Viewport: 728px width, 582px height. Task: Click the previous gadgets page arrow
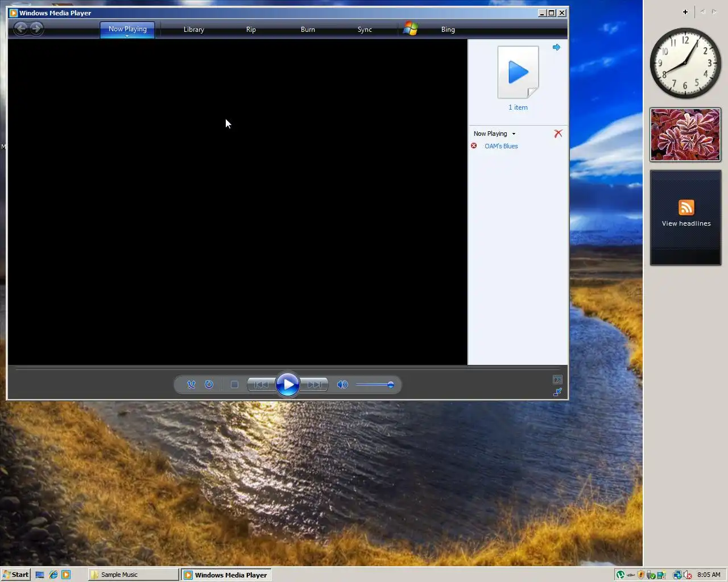(702, 11)
